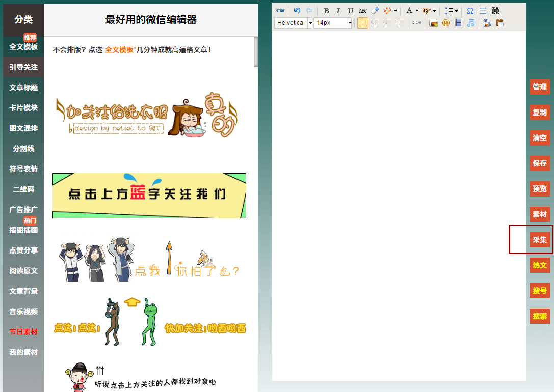The image size is (554, 392).
Task: Insert a hyperlink
Action: click(417, 22)
